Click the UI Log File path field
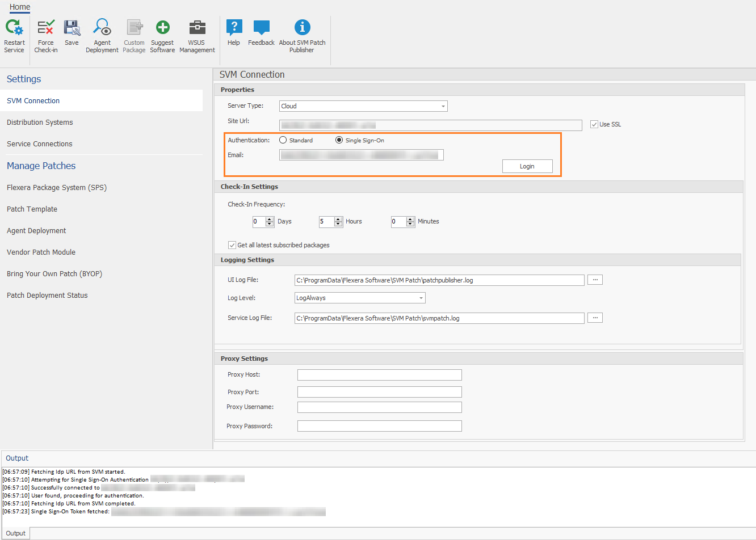The image size is (756, 540). click(439, 280)
